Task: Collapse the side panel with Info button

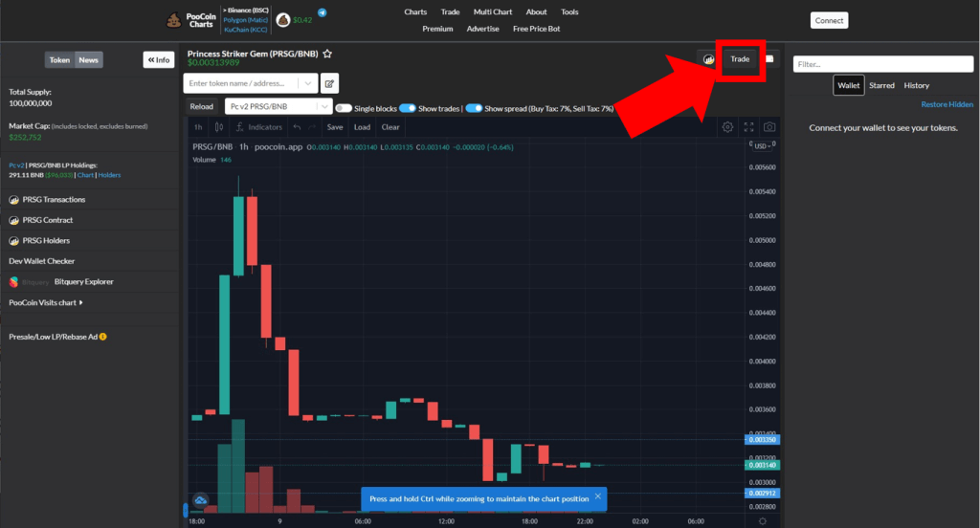Action: tap(159, 60)
